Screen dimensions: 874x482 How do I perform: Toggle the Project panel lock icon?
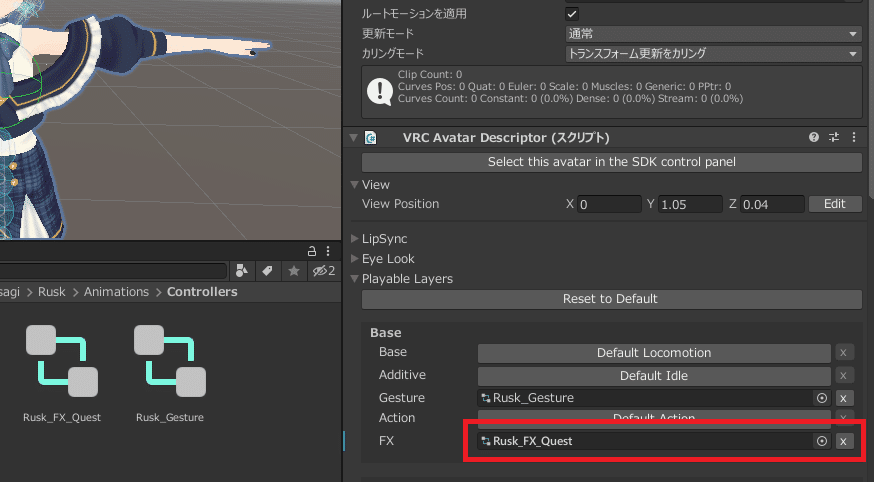tap(312, 251)
